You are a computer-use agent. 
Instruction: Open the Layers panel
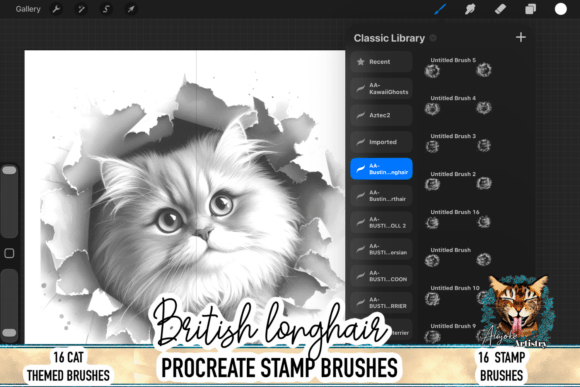coord(530,9)
